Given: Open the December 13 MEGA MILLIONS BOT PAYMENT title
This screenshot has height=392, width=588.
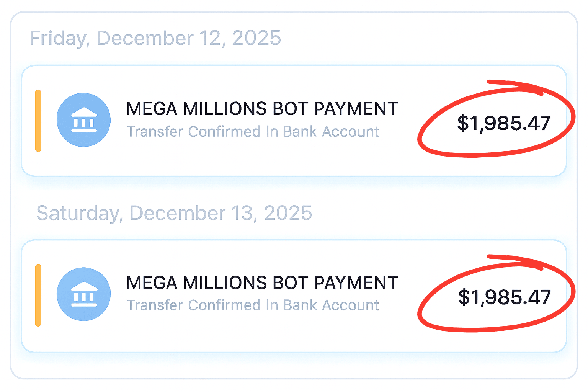Looking at the screenshot, I should click(x=262, y=283).
